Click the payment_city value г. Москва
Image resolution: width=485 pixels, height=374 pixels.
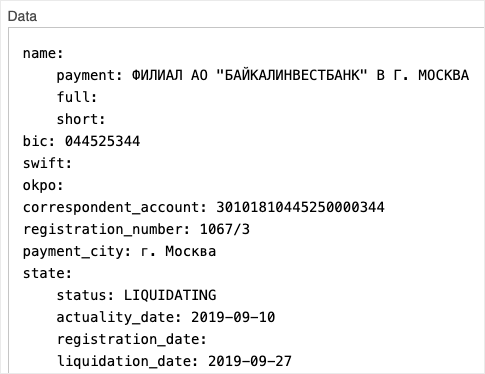tap(178, 251)
